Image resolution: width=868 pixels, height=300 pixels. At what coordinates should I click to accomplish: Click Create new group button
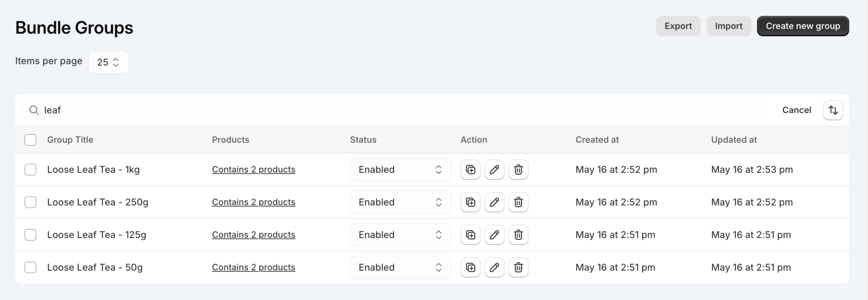(803, 26)
